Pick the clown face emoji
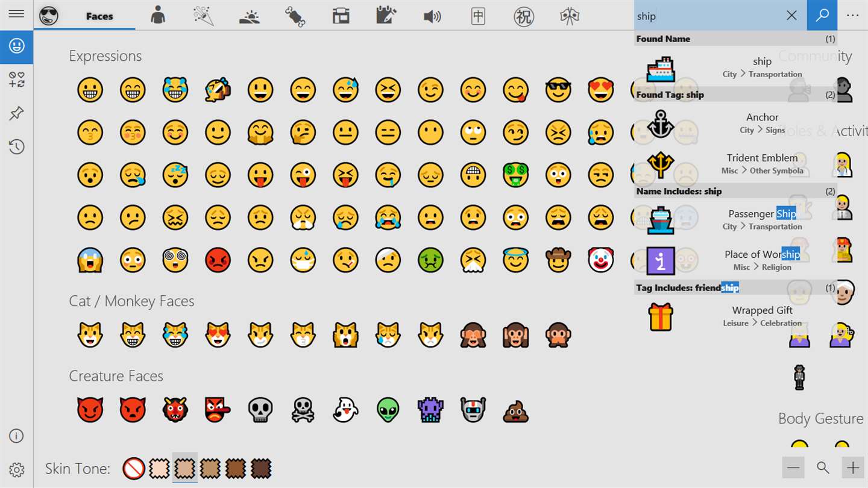Image resolution: width=868 pixels, height=488 pixels. click(x=600, y=260)
